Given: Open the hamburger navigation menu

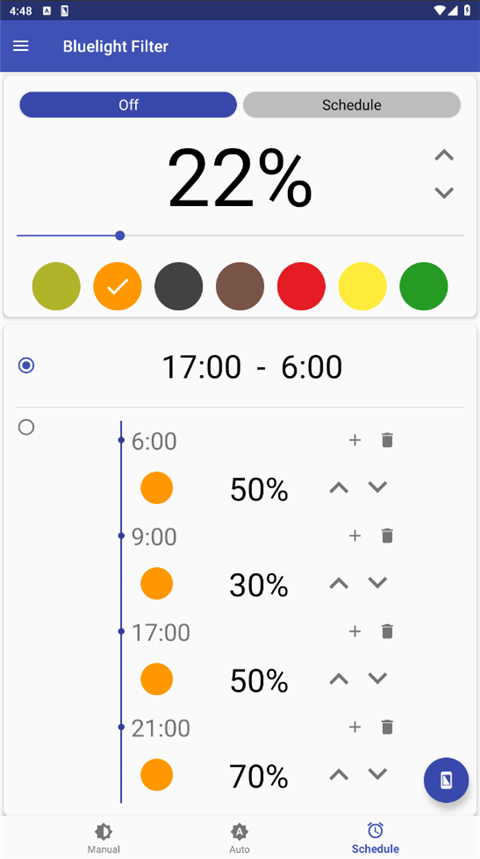Looking at the screenshot, I should 21,46.
